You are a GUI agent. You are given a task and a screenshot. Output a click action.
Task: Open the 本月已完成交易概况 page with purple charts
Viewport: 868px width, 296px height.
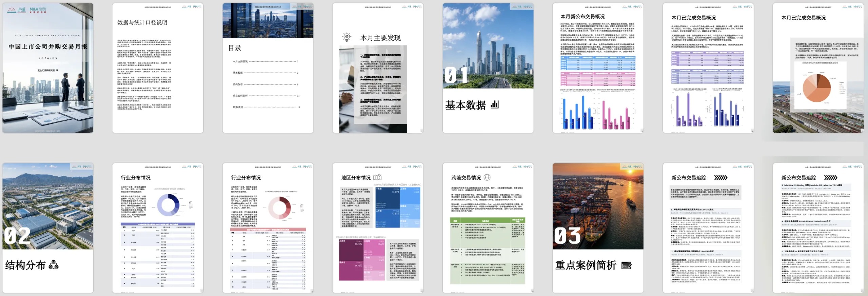coord(708,68)
